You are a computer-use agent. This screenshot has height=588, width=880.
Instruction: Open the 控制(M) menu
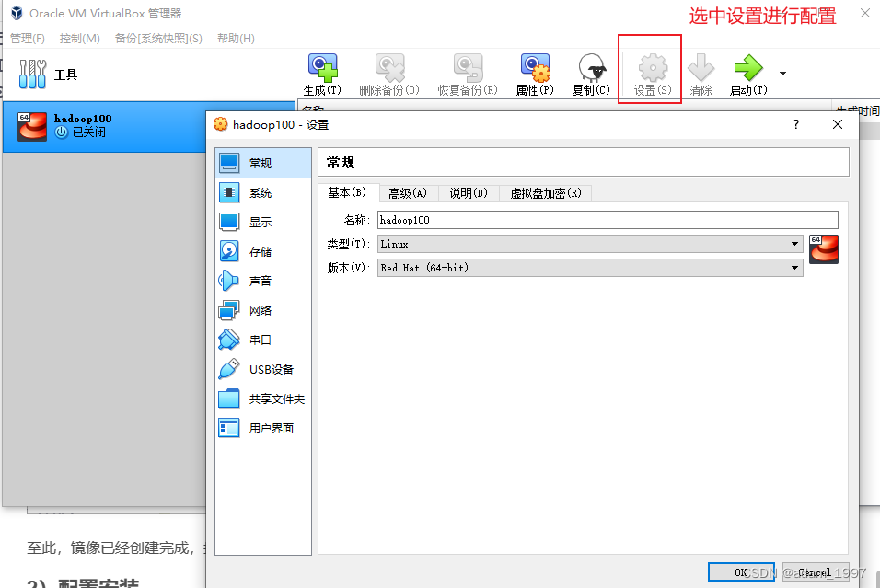pos(80,38)
